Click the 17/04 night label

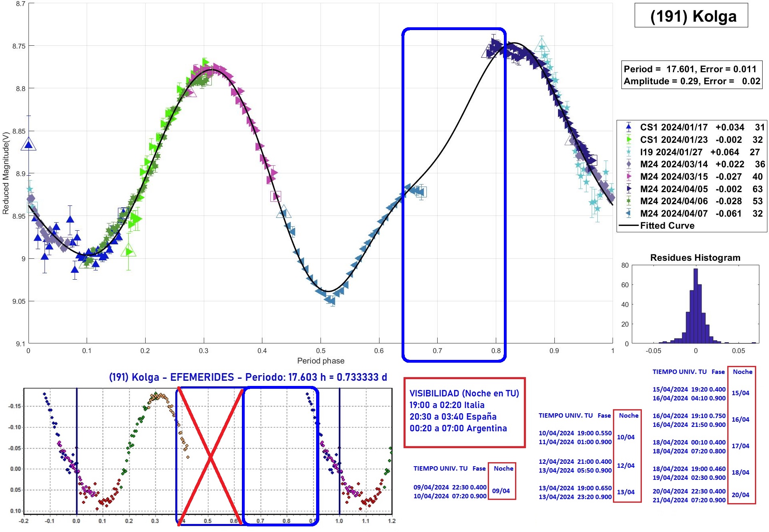pyautogui.click(x=740, y=446)
